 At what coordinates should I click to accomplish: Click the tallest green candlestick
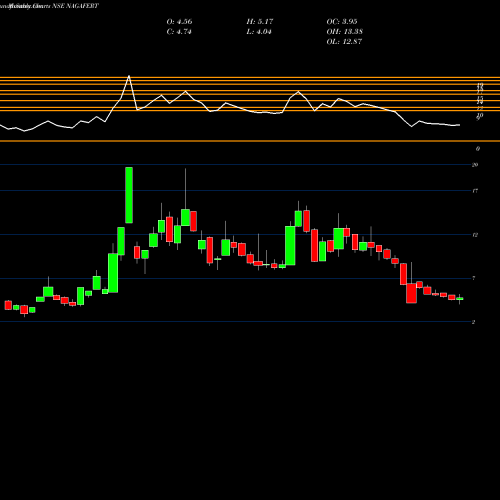(x=129, y=195)
